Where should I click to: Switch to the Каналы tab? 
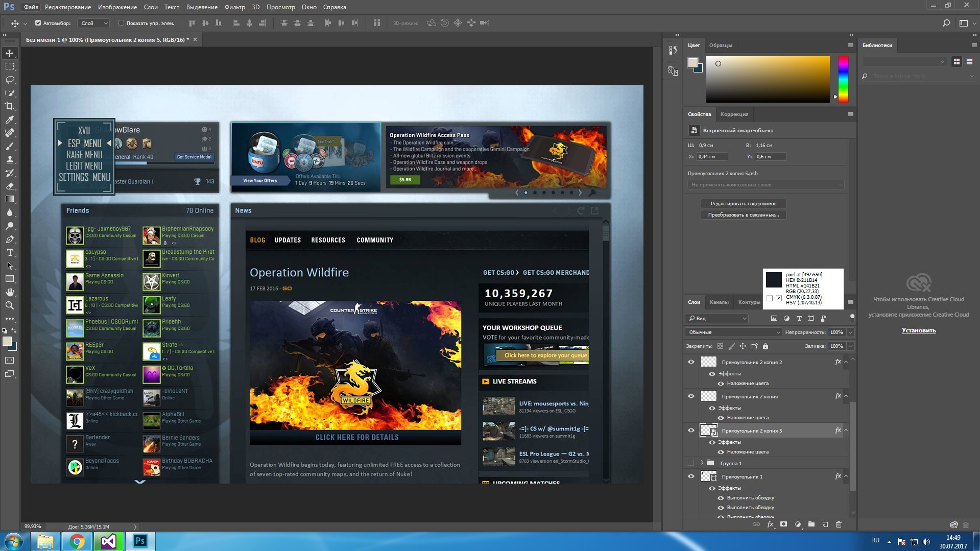tap(719, 302)
